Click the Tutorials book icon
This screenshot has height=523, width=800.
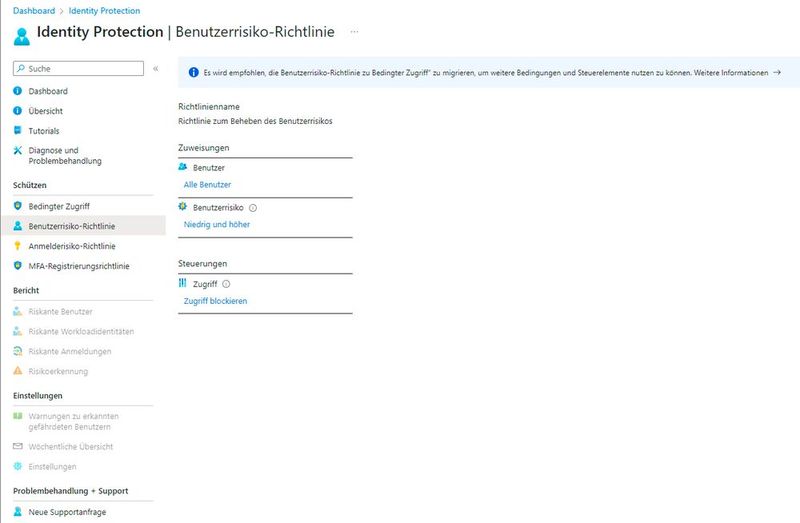tap(17, 130)
